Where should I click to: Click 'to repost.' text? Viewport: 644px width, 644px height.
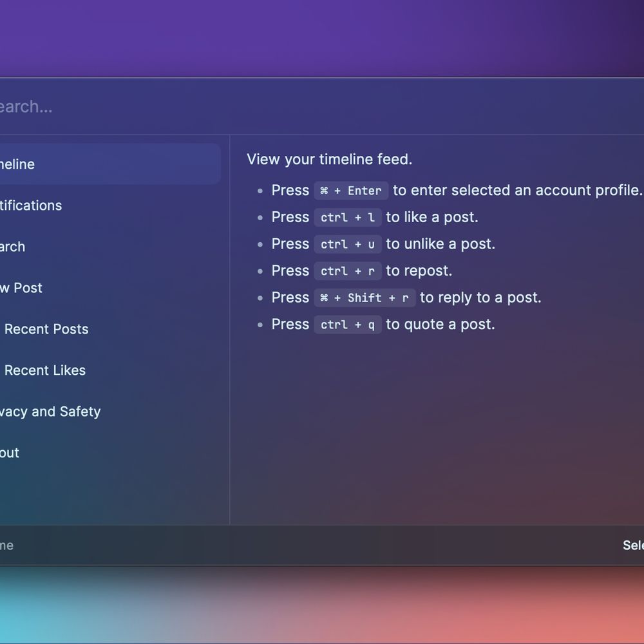point(419,270)
